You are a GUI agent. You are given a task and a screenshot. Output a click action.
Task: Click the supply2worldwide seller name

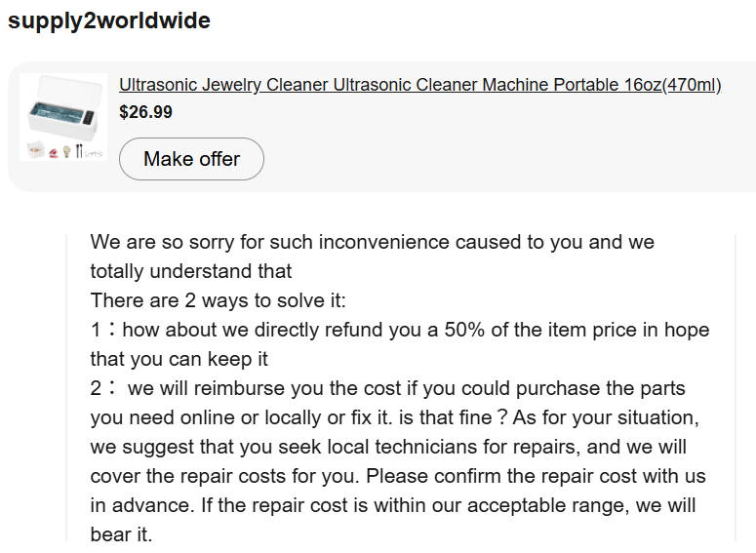pos(109,20)
